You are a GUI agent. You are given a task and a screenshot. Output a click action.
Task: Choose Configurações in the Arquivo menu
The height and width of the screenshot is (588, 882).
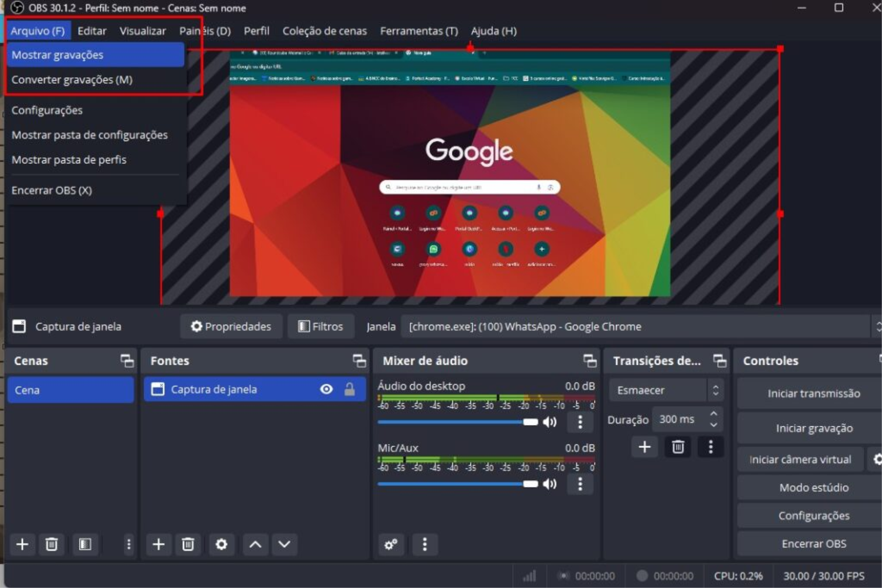(x=95, y=110)
